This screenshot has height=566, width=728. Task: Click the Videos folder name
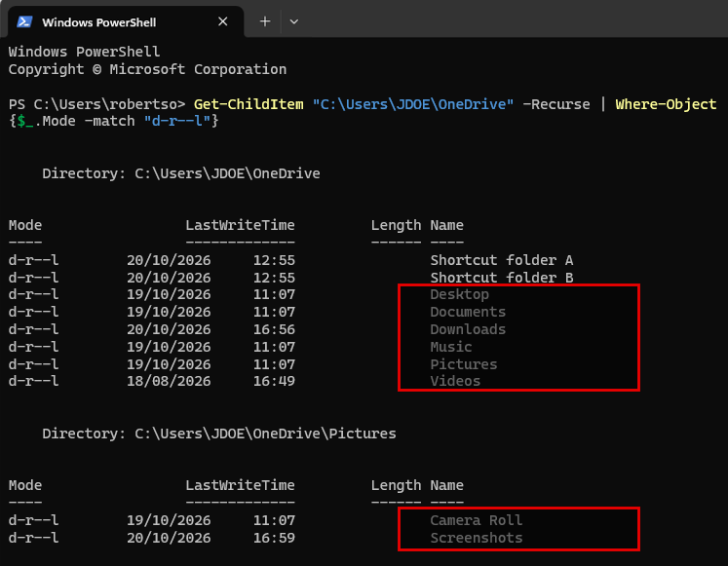455,381
